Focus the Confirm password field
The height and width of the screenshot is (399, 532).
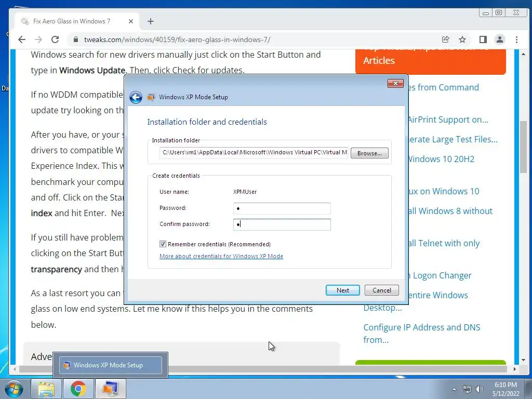click(282, 224)
